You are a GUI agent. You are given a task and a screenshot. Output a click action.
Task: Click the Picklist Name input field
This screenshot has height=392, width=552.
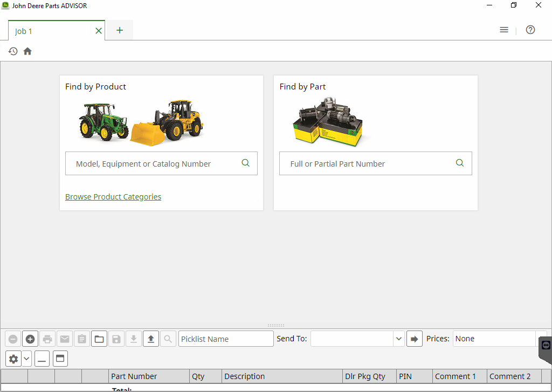pos(226,339)
